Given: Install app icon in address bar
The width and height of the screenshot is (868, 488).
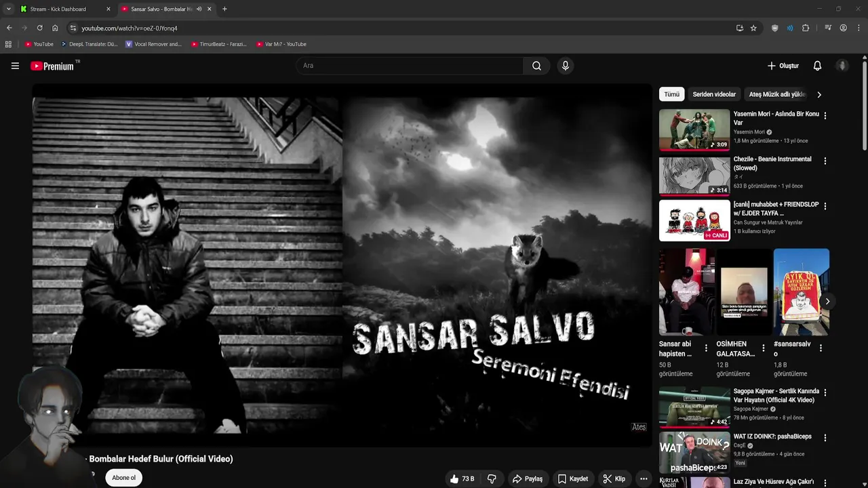Looking at the screenshot, I should [739, 28].
